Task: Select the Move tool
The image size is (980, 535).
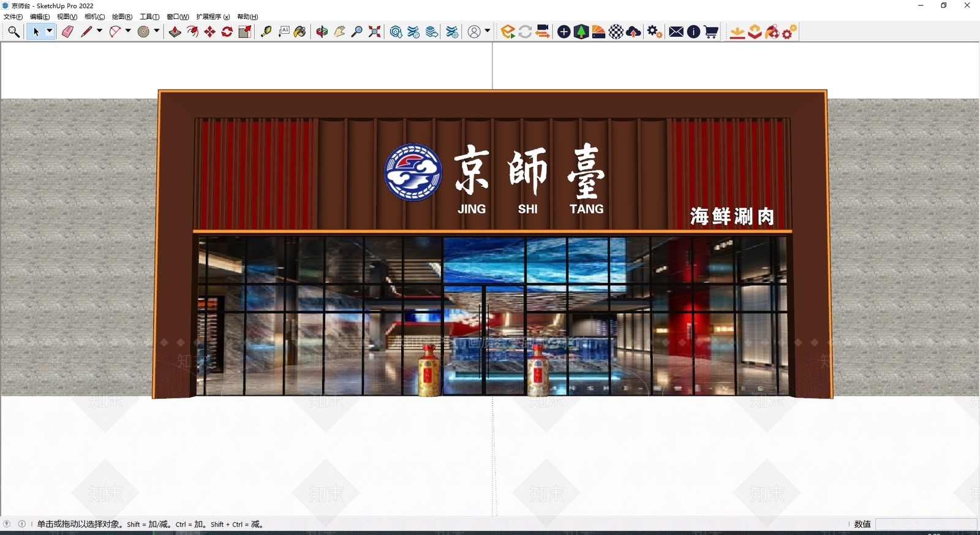Action: pos(210,32)
